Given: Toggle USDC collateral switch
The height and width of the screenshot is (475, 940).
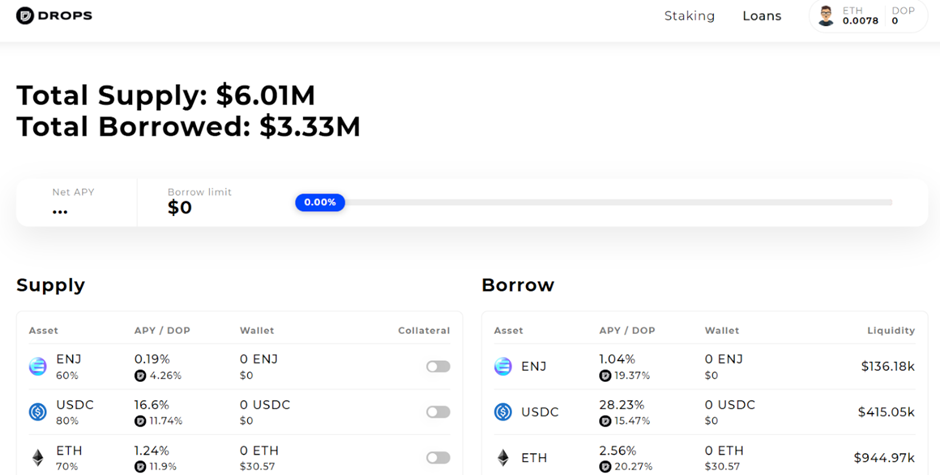Looking at the screenshot, I should pos(438,412).
